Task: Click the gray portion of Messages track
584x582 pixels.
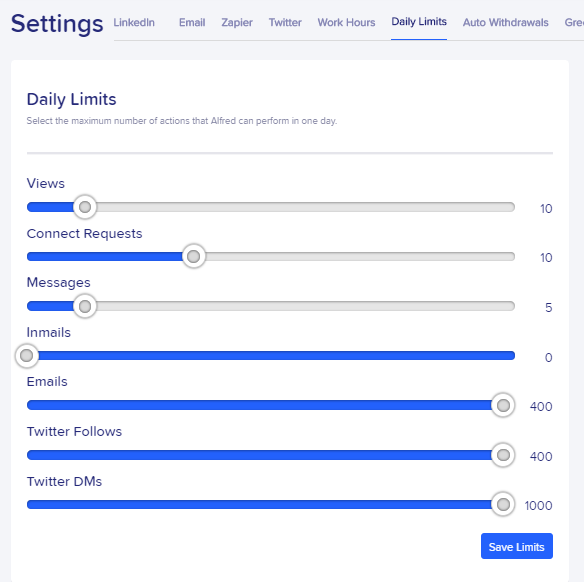Action: point(305,306)
